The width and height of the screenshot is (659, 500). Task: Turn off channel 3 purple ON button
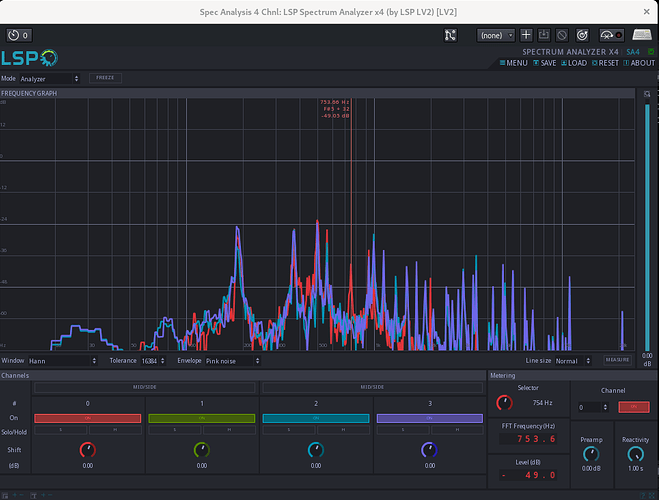click(429, 417)
